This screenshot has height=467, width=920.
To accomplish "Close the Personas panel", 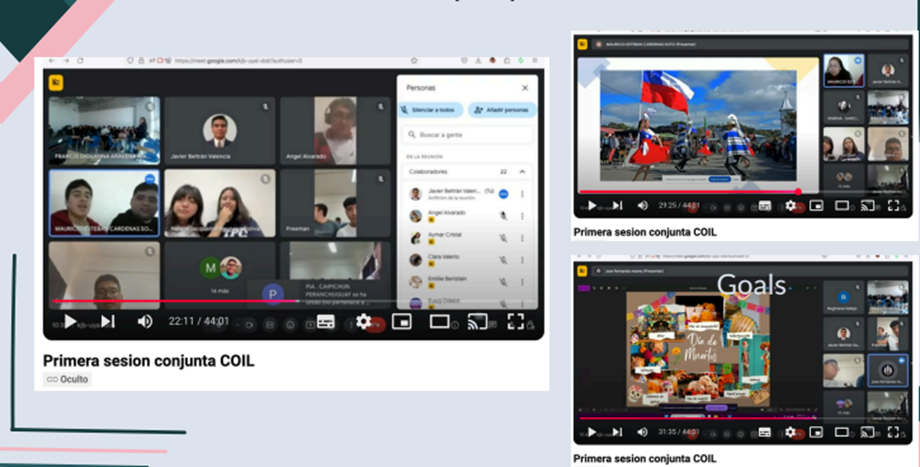I will [x=527, y=88].
